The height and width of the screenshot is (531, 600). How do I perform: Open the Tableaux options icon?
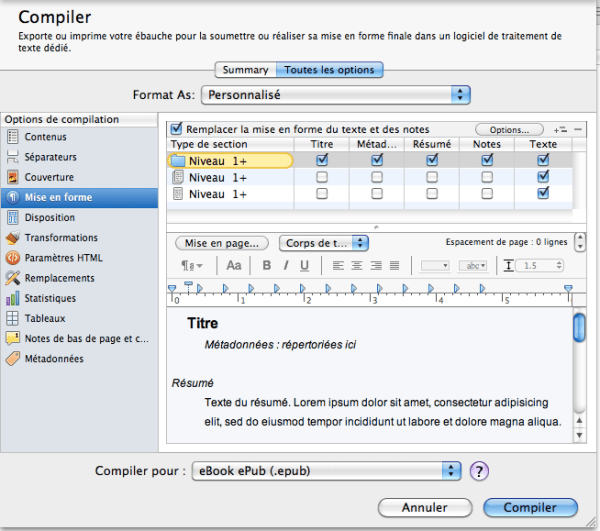[x=13, y=318]
